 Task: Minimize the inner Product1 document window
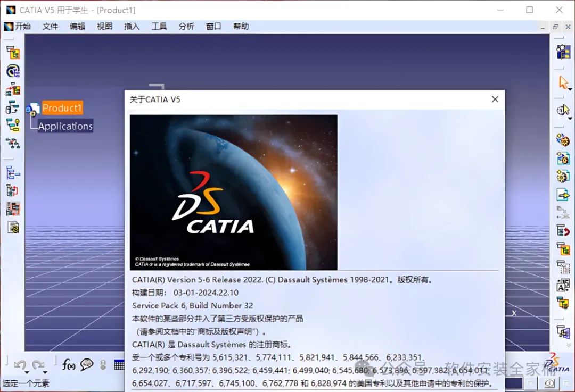coord(543,27)
